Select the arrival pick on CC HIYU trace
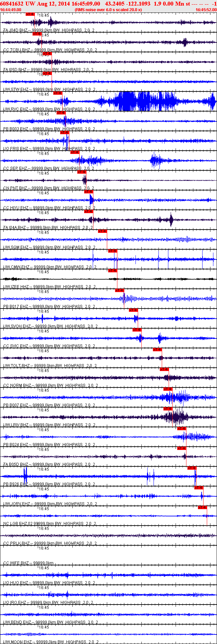217x644 pixels. pyautogui.click(x=89, y=192)
